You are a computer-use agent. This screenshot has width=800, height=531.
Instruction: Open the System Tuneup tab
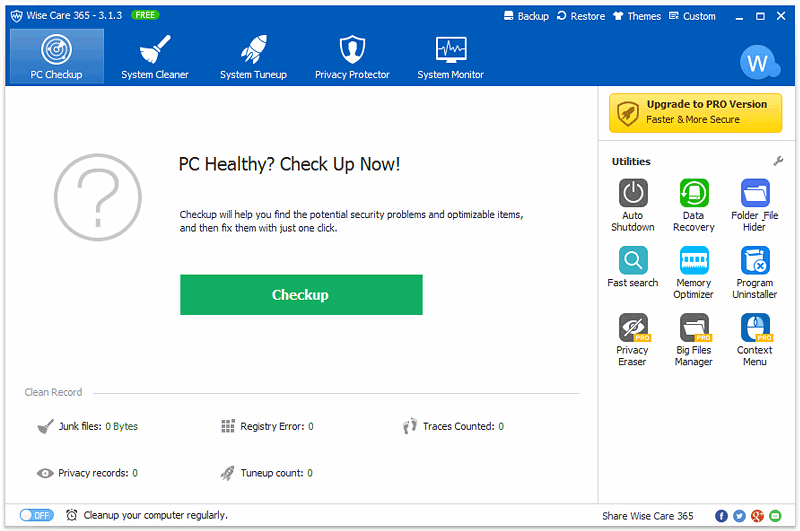pos(254,56)
